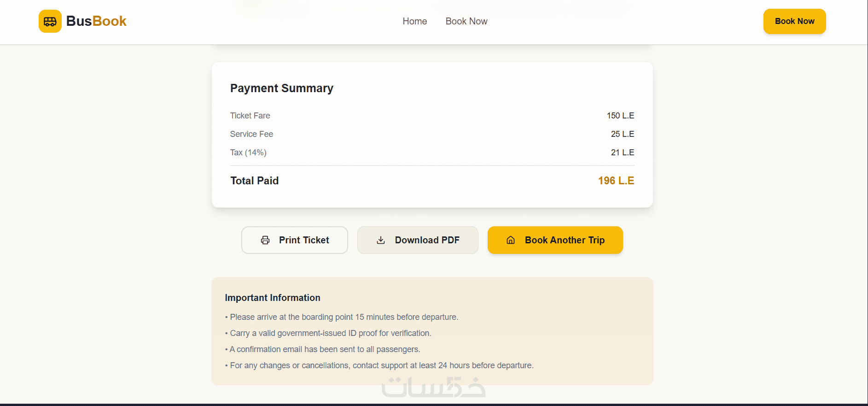Click the 196 L.E total amount
Viewport: 868px width, 406px height.
[x=616, y=181]
